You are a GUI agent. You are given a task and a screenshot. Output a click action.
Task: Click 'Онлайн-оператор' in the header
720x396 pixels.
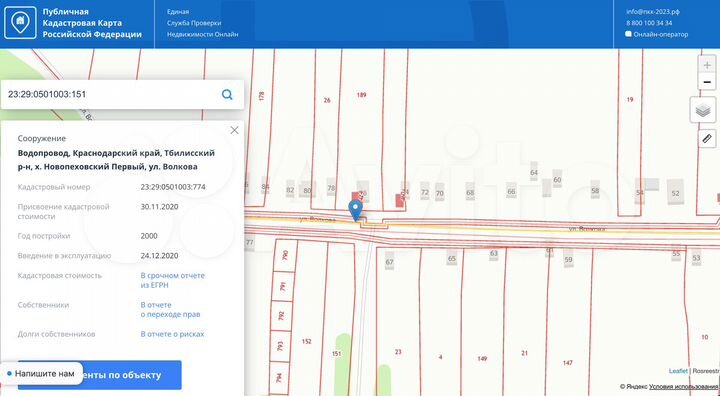pyautogui.click(x=660, y=34)
